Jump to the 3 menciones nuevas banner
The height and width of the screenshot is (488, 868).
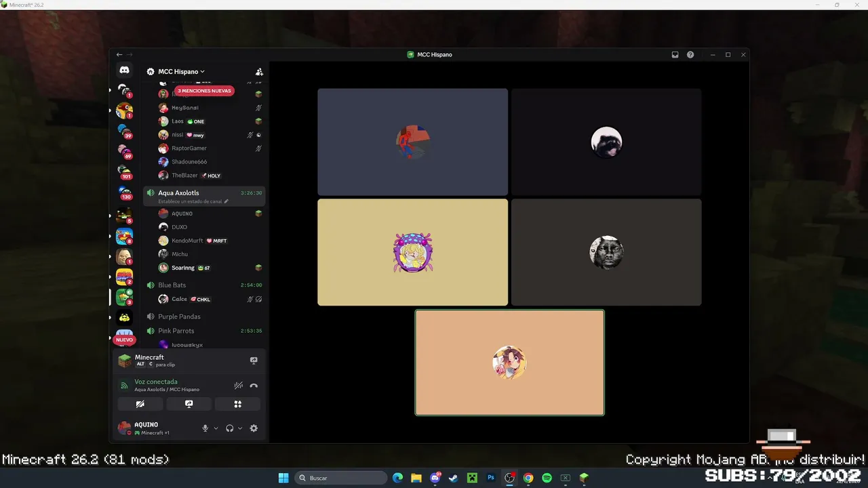coord(204,91)
